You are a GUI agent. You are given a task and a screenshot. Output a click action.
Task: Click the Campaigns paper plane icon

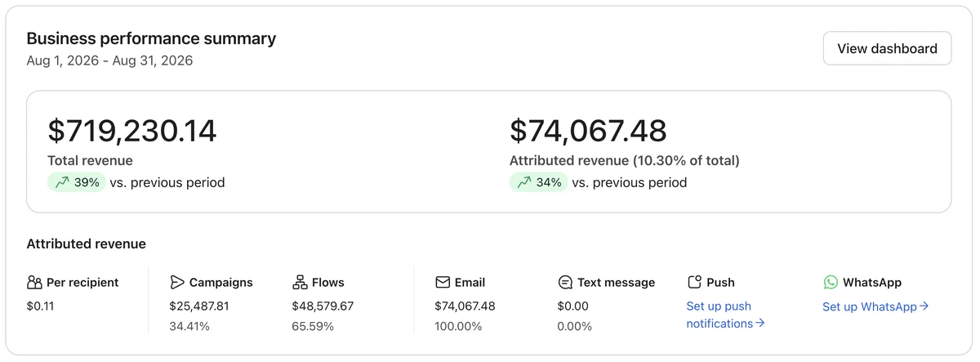pyautogui.click(x=177, y=282)
